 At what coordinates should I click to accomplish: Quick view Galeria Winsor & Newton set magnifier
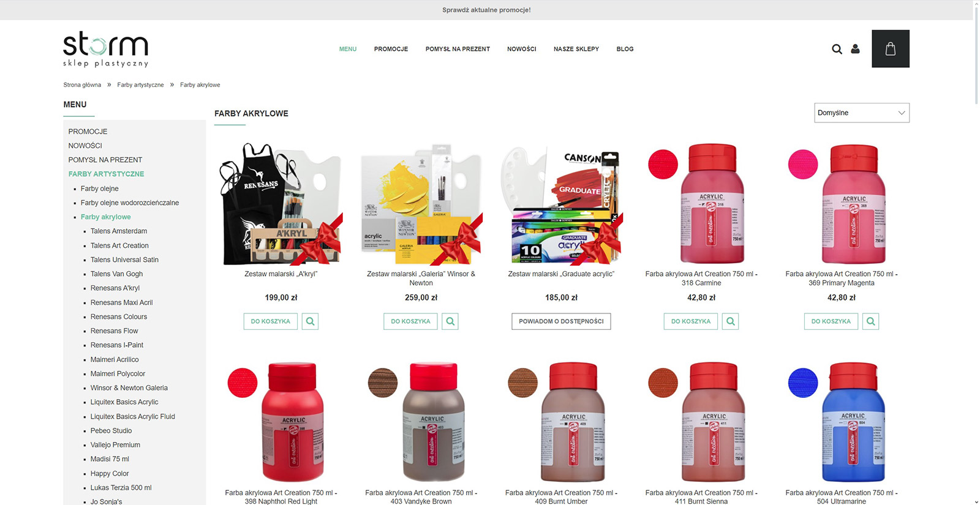451,321
